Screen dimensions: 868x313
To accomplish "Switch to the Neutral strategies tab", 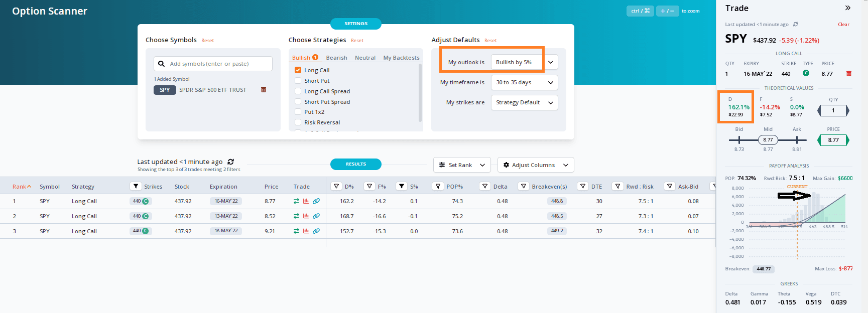I will (x=365, y=58).
